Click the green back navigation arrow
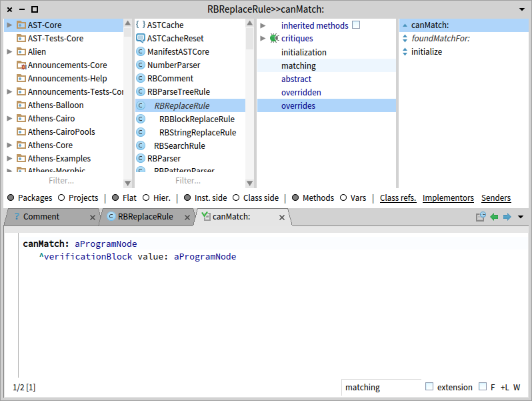This screenshot has height=401, width=532. point(494,217)
